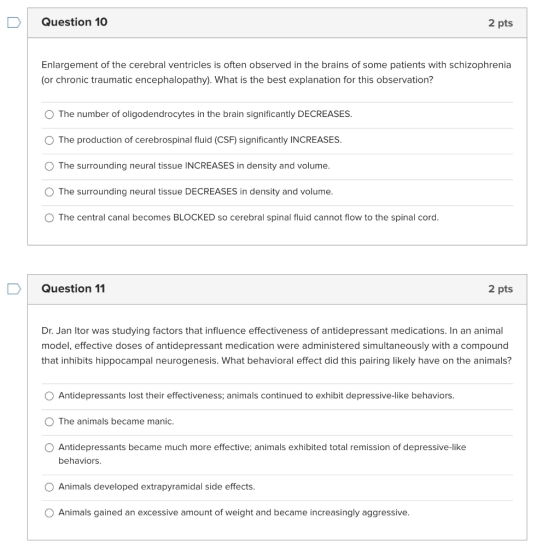Pick Antidepressants became much more effective option
This screenshot has width=560, height=548.
(x=49, y=448)
